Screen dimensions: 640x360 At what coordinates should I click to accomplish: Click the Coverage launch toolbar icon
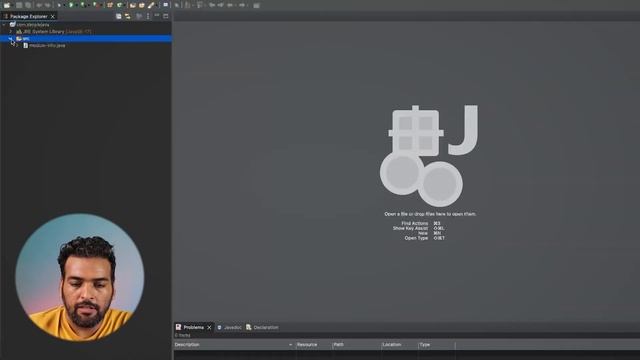click(x=83, y=5)
